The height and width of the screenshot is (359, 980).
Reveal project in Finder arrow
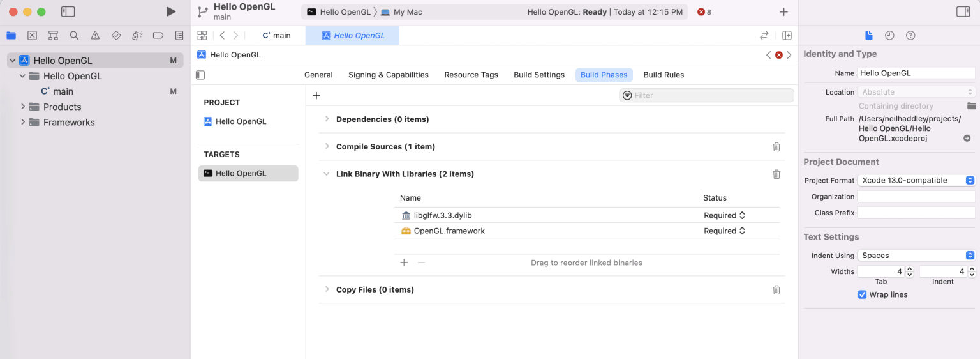(967, 138)
